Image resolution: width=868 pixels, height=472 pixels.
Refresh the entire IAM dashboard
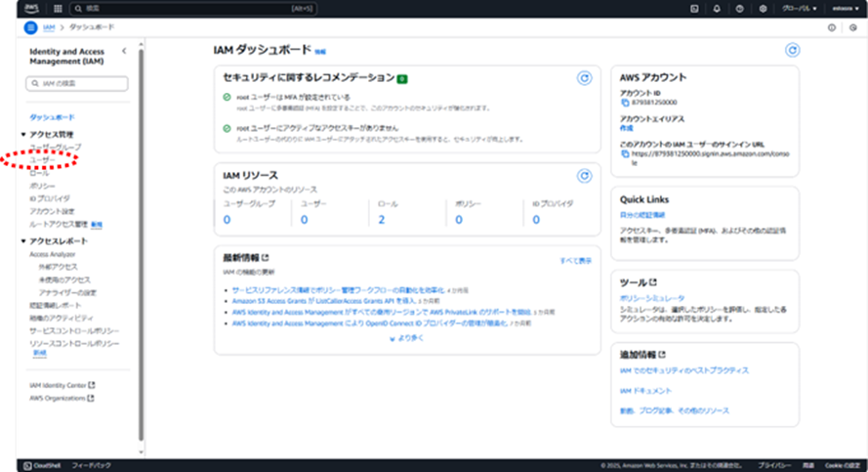click(792, 51)
